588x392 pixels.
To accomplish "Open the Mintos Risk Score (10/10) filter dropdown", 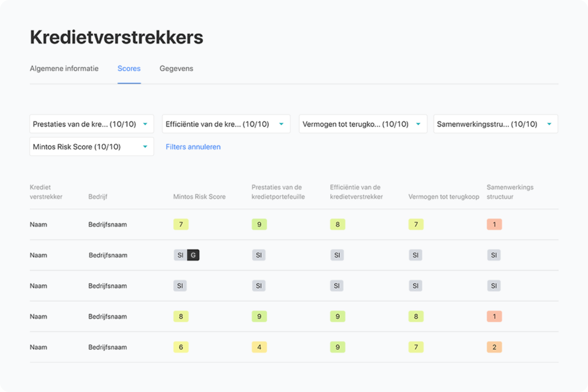I will point(92,147).
